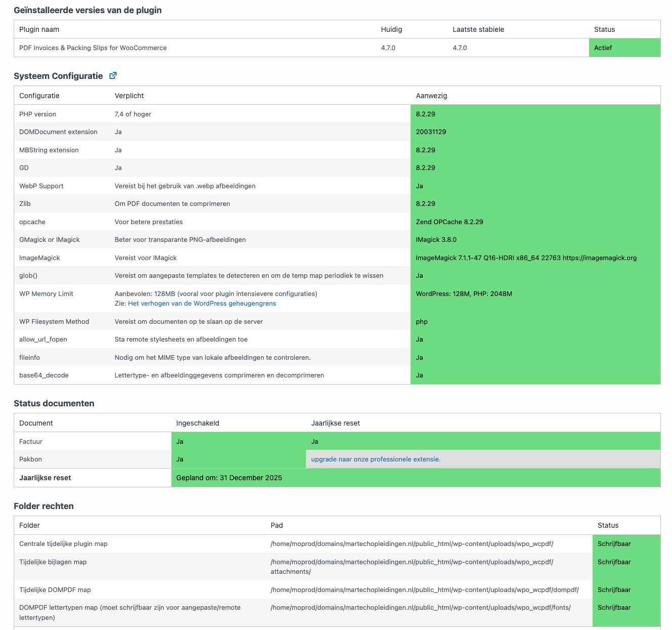Screen dimensions: 672x630
Task: Click 'Centrale tijdelijke plugin map' folder label
Action: coord(63,544)
